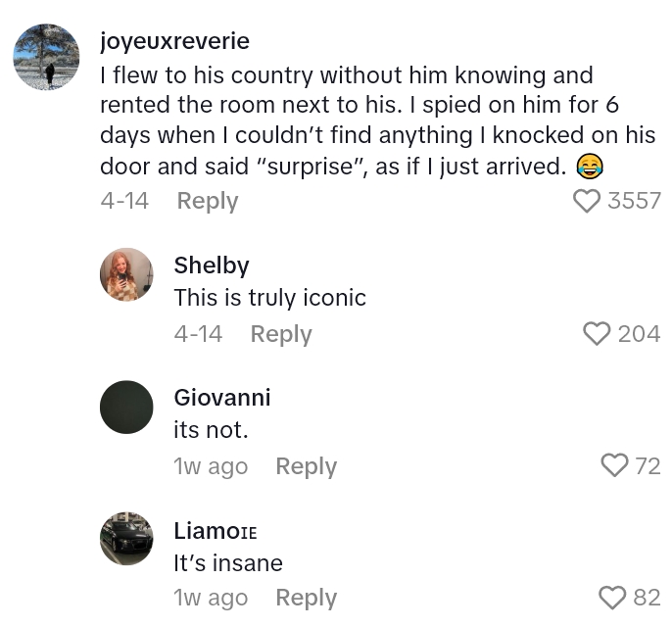Like joyeuxreverie's comment with the heart icon
672x627 pixels.
pos(587,201)
